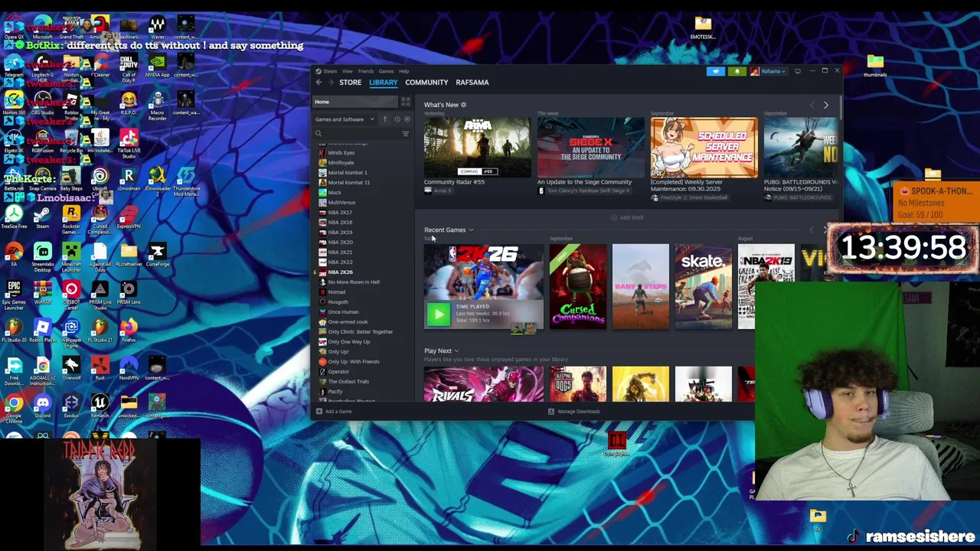Select Muck in game list

click(x=335, y=193)
